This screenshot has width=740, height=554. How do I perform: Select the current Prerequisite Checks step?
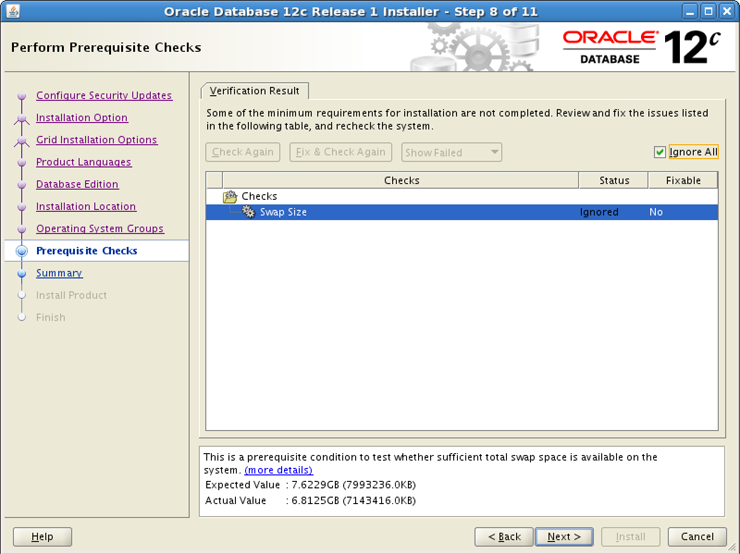point(86,251)
